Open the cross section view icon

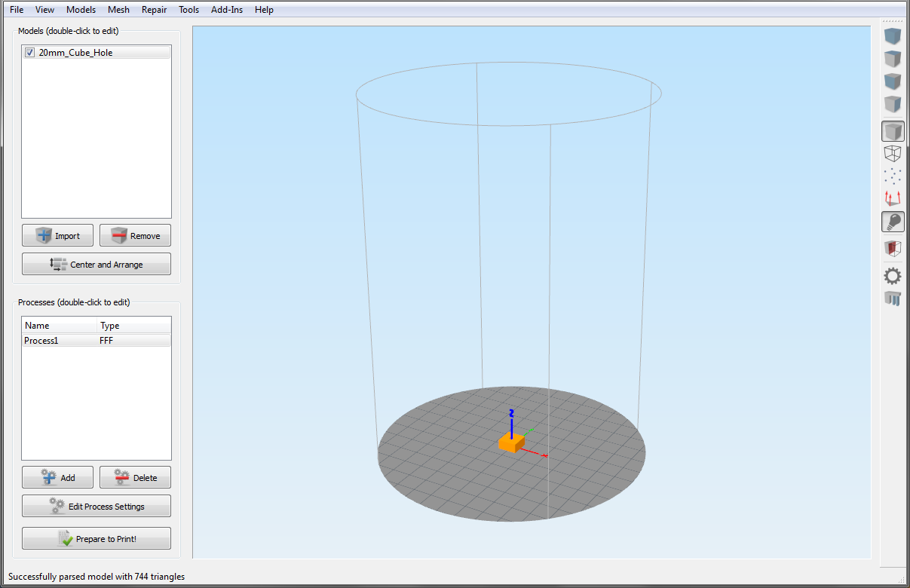click(x=893, y=248)
